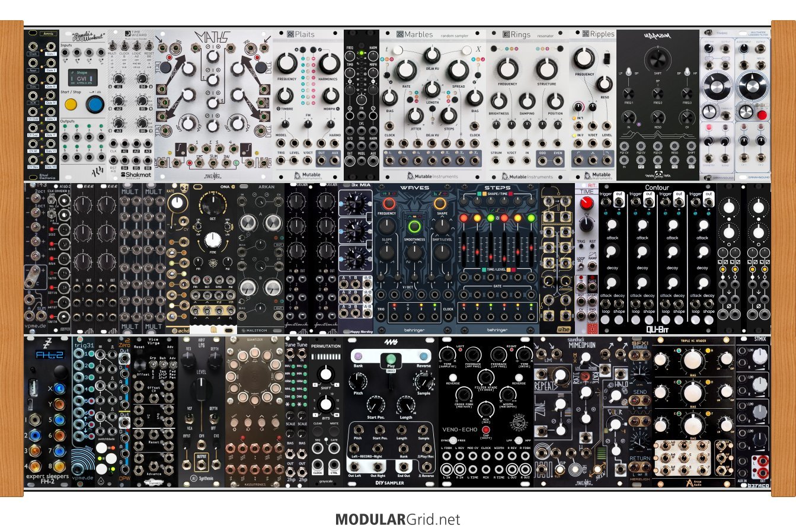Click the ochd RATE knob
The image size is (796, 532).
(177, 203)
